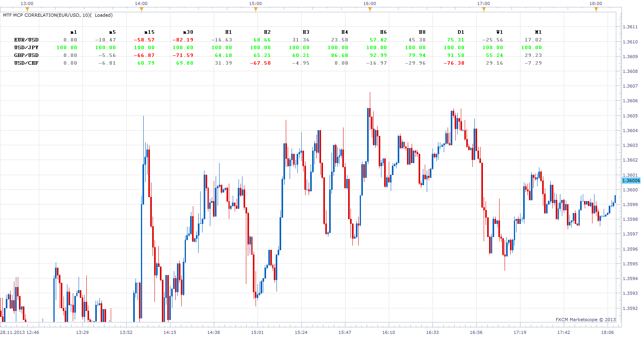Screen dimensions: 644x337
Task: Click the green value 92.99
Action: coord(378,55)
